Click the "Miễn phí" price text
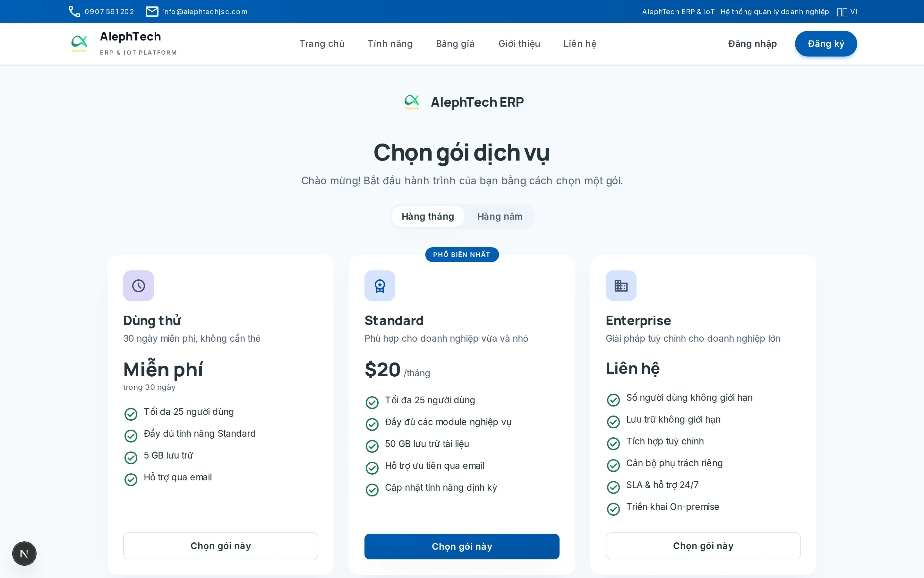The image size is (924, 578). [163, 369]
